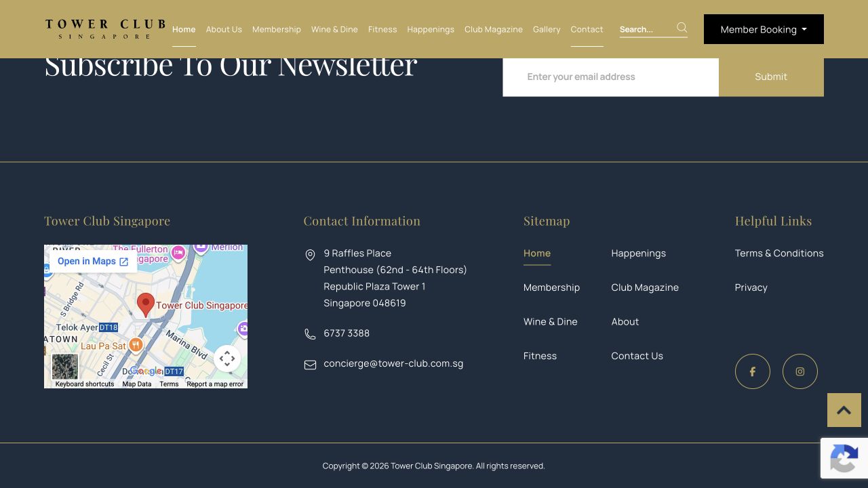Click the newsletter email address field
Image resolution: width=868 pixels, height=488 pixels.
point(610,77)
